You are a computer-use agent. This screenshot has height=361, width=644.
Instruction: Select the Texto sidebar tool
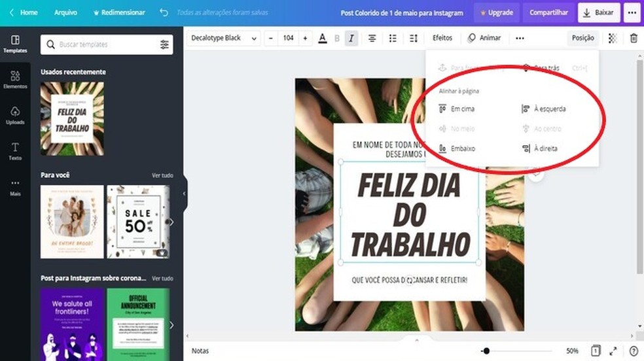coord(15,151)
